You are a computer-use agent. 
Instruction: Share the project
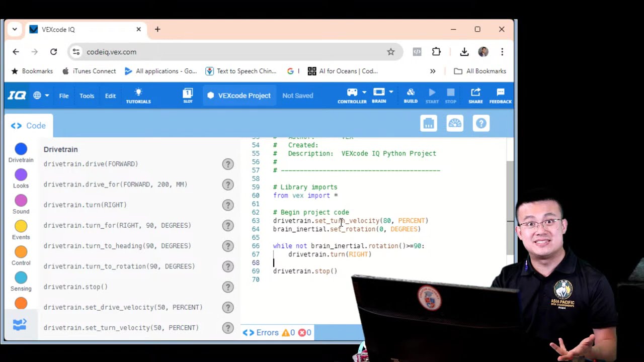point(475,96)
